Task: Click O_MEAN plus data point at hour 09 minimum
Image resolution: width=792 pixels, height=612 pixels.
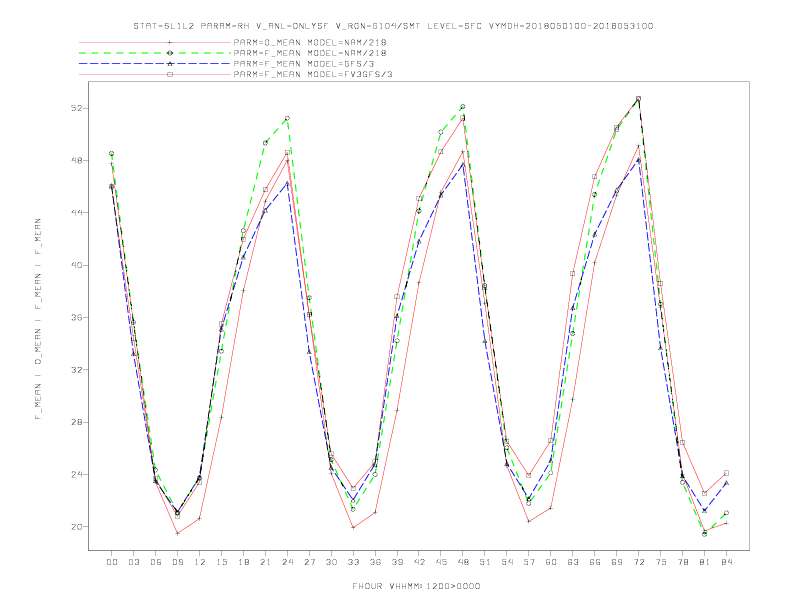Action: [x=177, y=533]
